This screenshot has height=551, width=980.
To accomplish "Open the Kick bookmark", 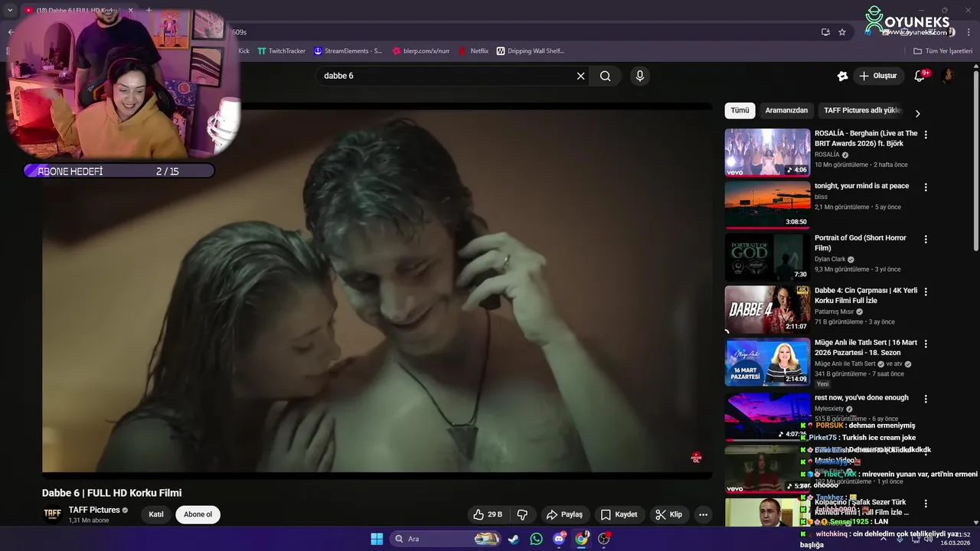I will tap(243, 51).
